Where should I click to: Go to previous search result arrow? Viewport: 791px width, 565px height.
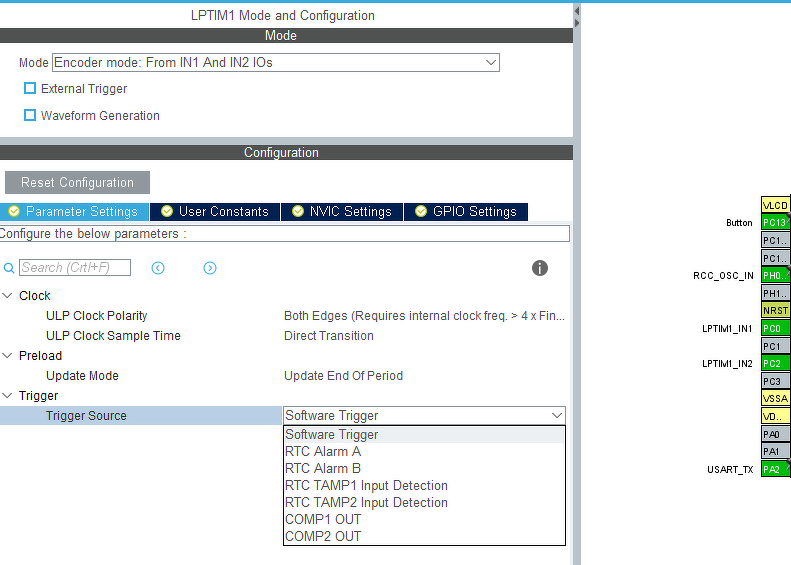[158, 268]
